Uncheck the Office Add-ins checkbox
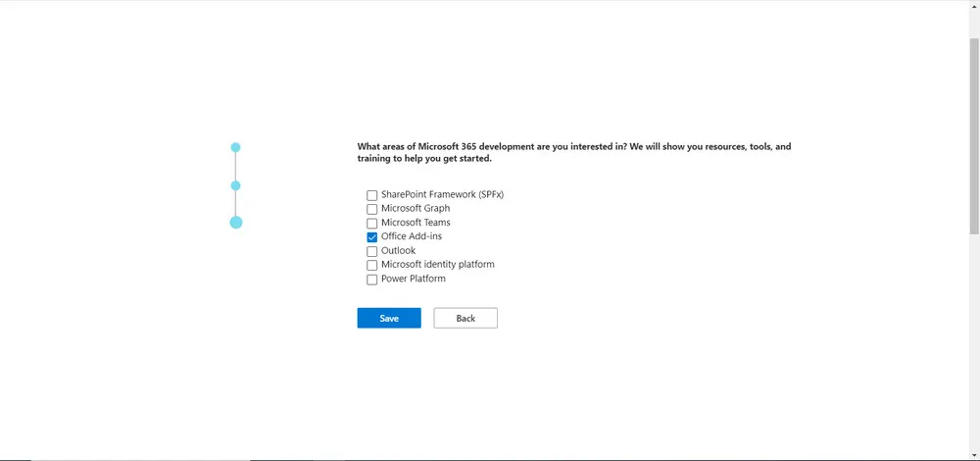 [372, 237]
